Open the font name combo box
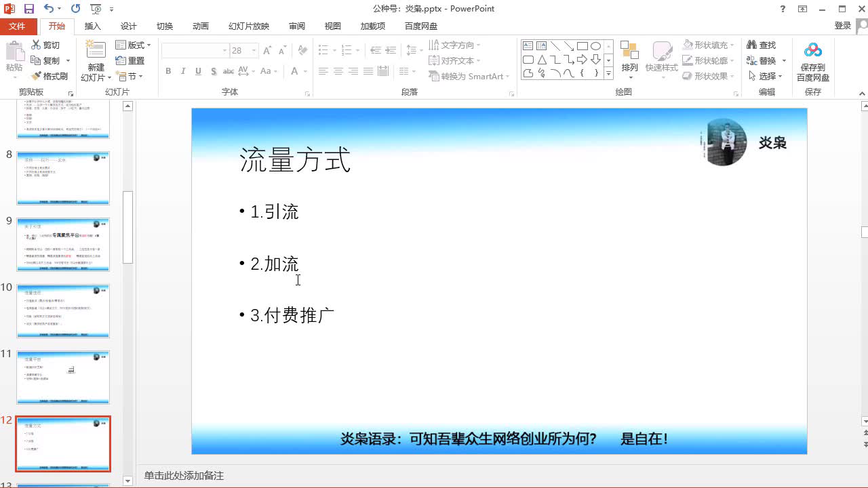Screen dimensions: 868x488 point(195,51)
